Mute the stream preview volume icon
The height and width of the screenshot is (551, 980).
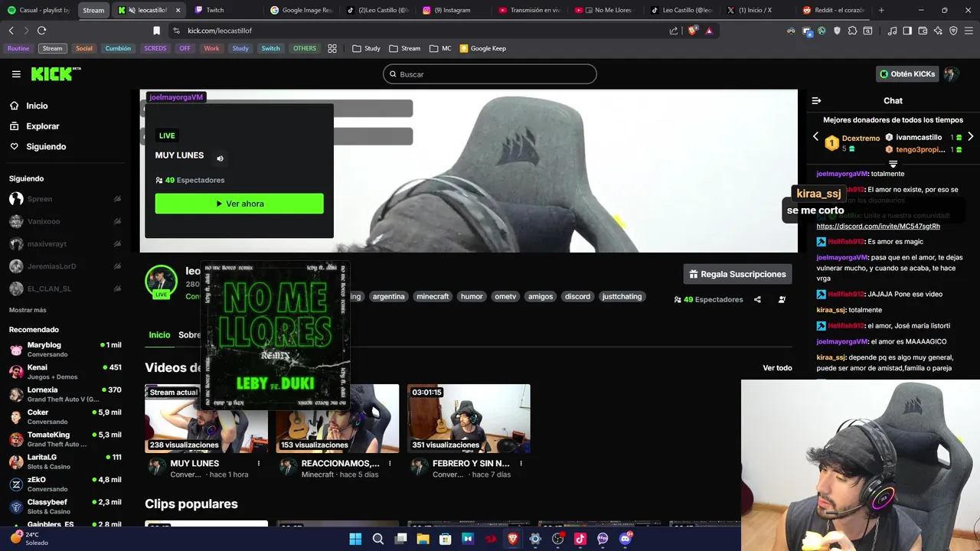pos(220,158)
